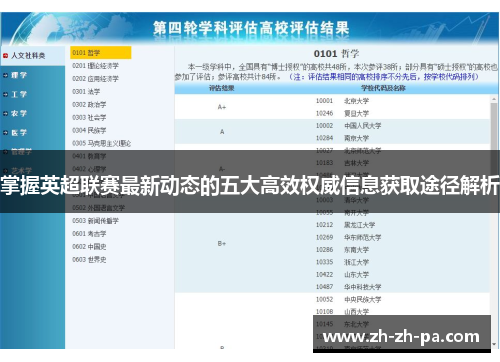Click the arrow icon beside 理学
500x362 pixels.
(5, 75)
